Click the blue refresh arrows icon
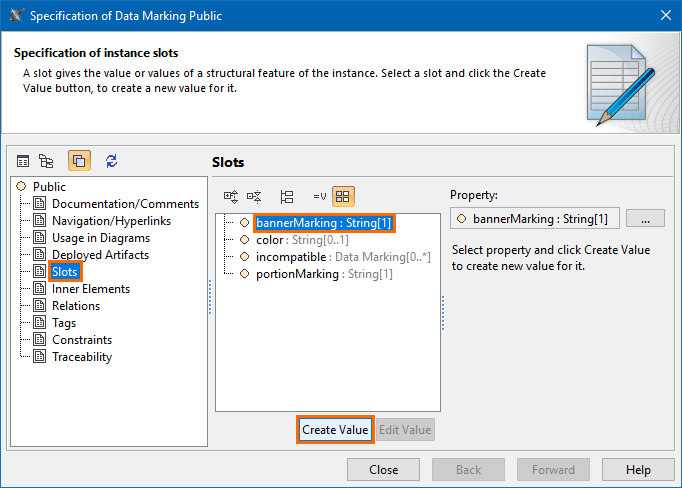682x488 pixels. tap(111, 161)
